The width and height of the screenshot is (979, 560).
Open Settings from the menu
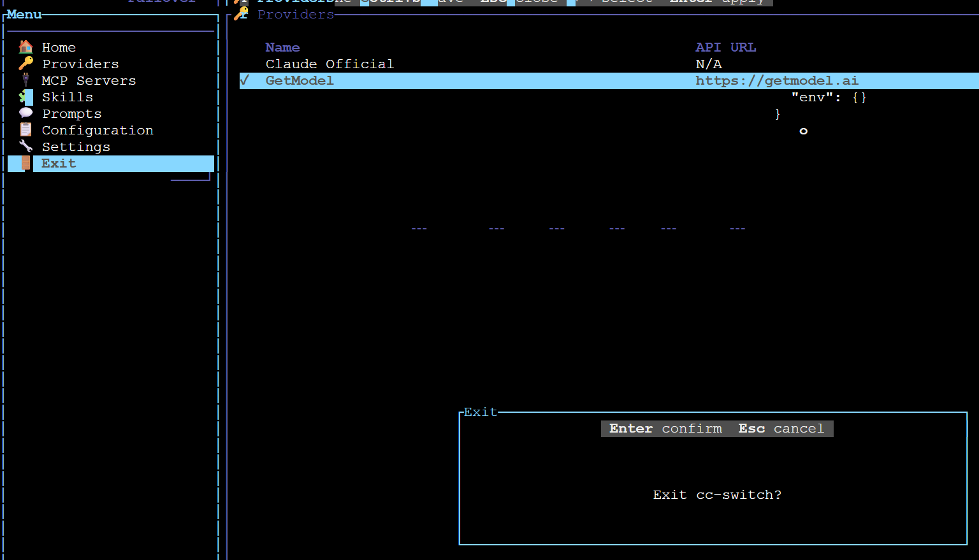(x=76, y=147)
